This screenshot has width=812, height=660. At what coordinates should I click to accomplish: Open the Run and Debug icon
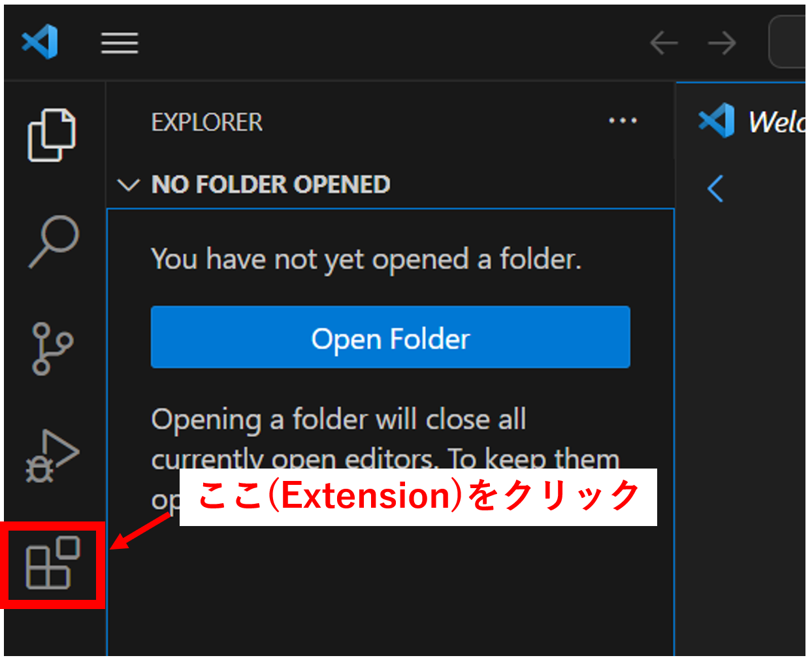[x=52, y=455]
